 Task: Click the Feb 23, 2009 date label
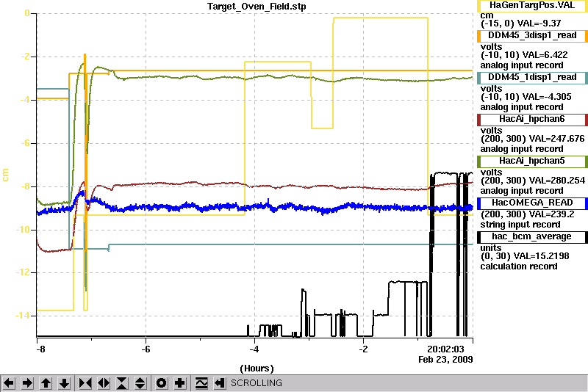[x=445, y=360]
